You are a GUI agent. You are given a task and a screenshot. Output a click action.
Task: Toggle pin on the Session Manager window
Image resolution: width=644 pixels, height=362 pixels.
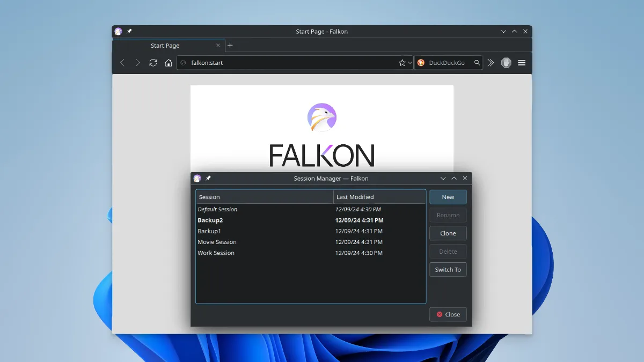[209, 178]
